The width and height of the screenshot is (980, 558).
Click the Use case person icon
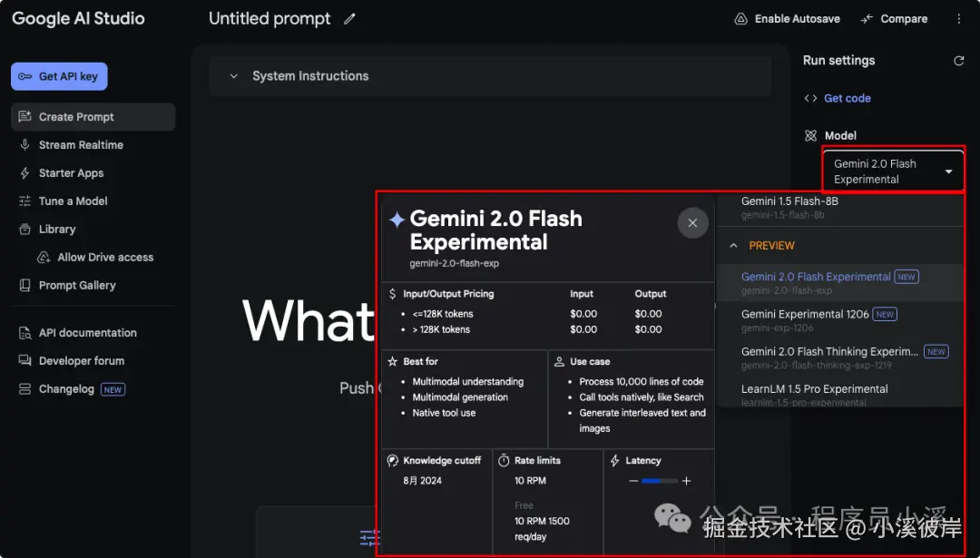(559, 361)
